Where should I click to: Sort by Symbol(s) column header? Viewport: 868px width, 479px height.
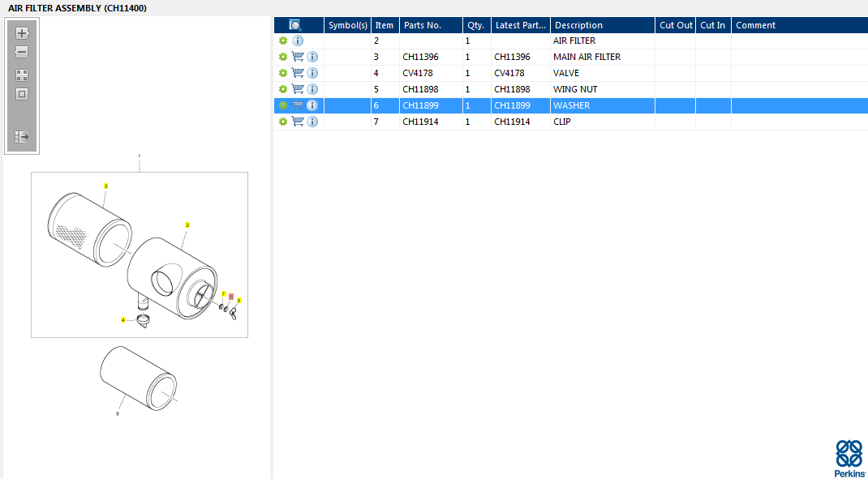pos(348,25)
